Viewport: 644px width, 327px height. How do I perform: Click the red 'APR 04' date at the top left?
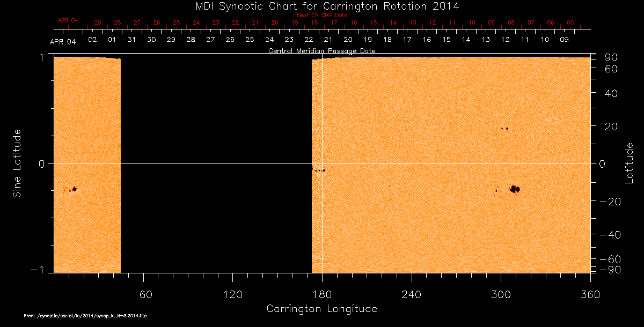pyautogui.click(x=68, y=20)
